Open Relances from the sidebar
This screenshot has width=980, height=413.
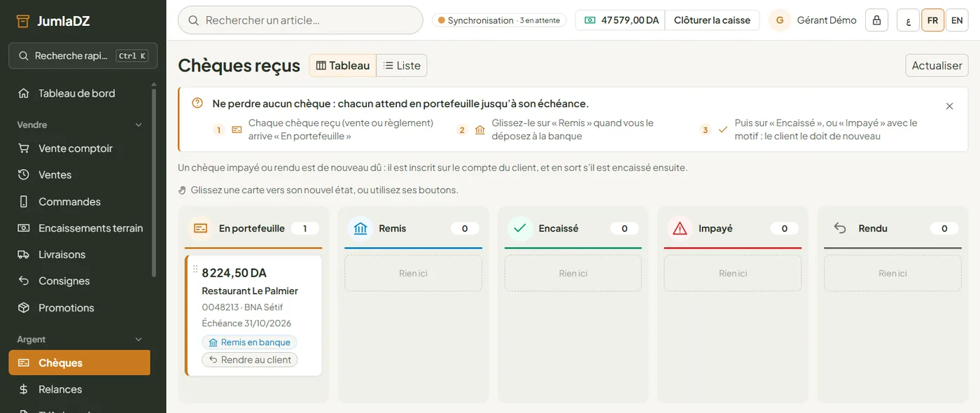click(x=80, y=389)
